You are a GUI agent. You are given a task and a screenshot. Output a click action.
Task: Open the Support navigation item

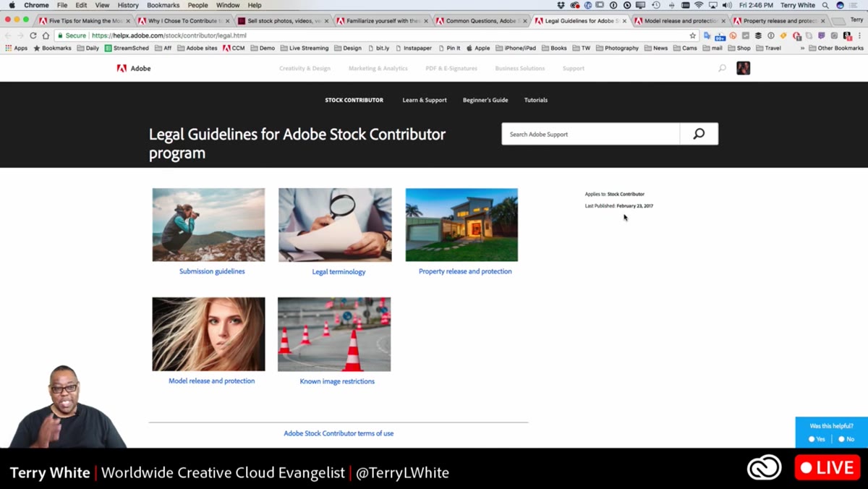[574, 68]
